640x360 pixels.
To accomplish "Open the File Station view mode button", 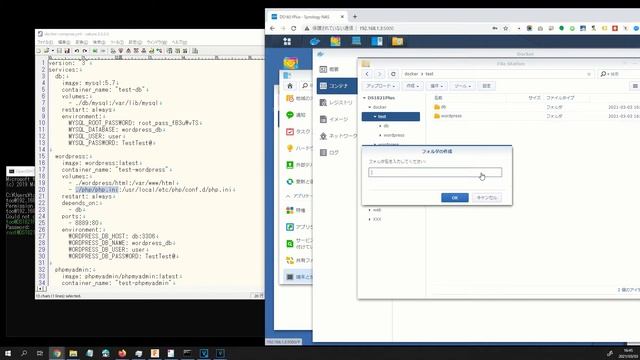I will (635, 86).
